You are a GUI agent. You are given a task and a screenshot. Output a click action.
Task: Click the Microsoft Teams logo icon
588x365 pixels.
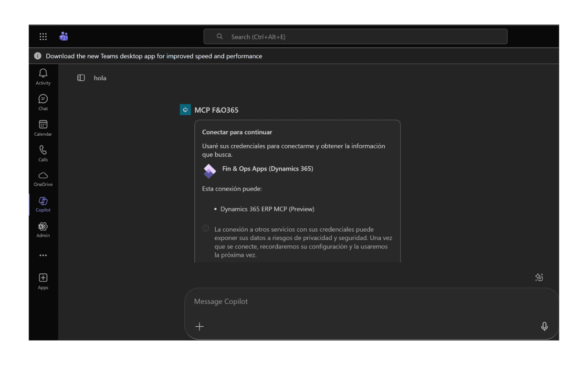click(x=63, y=37)
